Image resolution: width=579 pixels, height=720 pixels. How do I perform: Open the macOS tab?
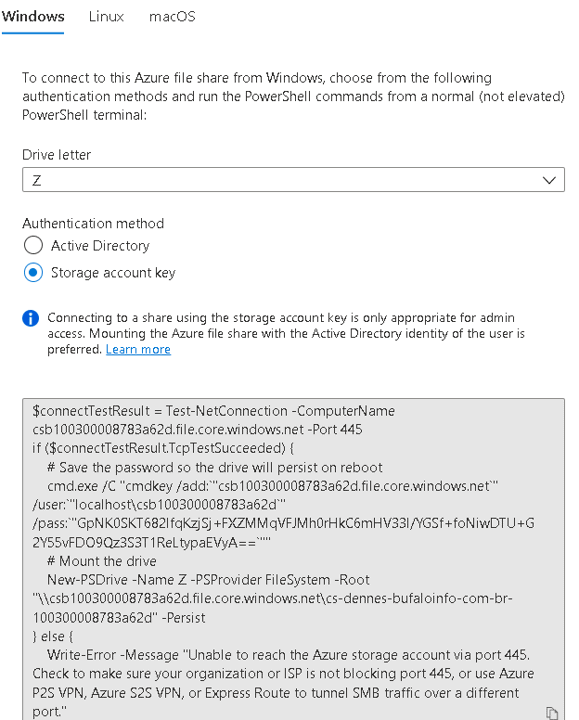click(172, 17)
